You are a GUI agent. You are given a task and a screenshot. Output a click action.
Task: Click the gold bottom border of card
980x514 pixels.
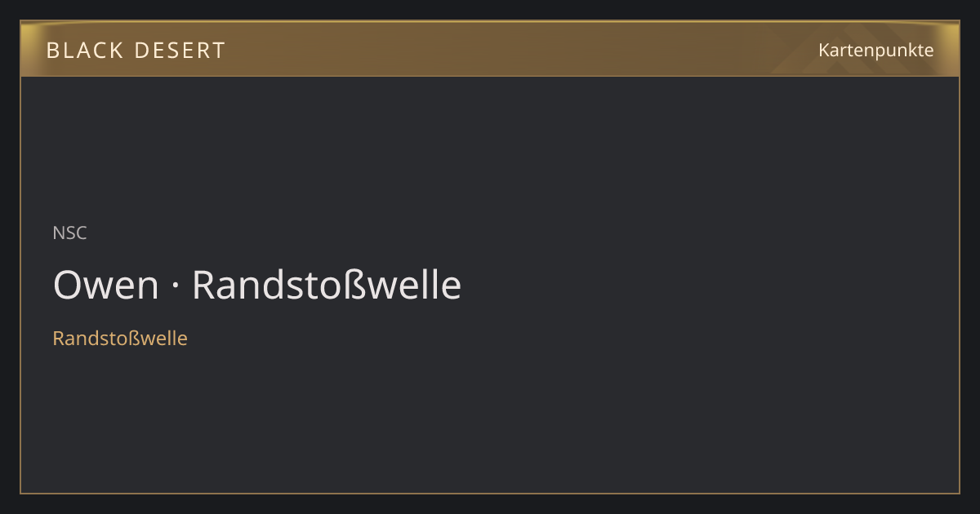tap(490, 493)
